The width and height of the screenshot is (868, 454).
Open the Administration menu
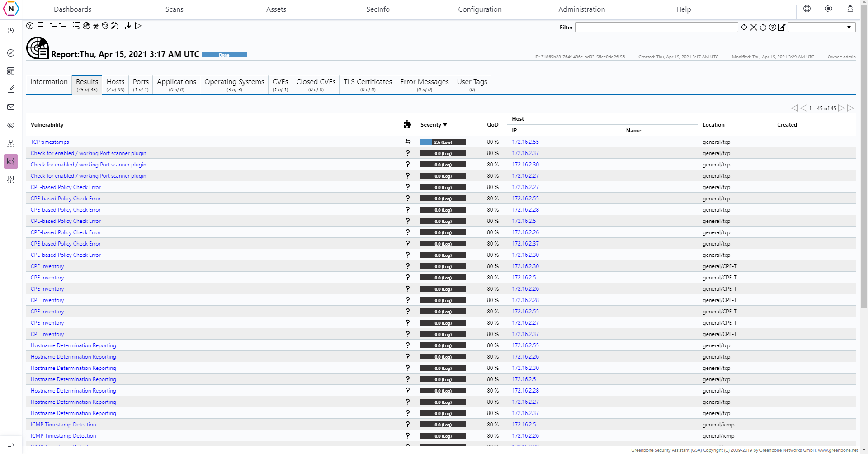click(x=581, y=9)
